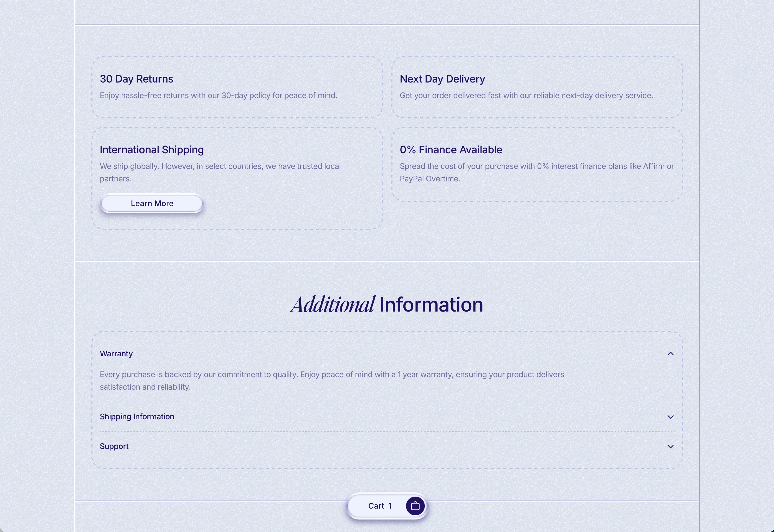Click the 'We ship globally' description
The width and height of the screenshot is (774, 532).
tap(220, 172)
